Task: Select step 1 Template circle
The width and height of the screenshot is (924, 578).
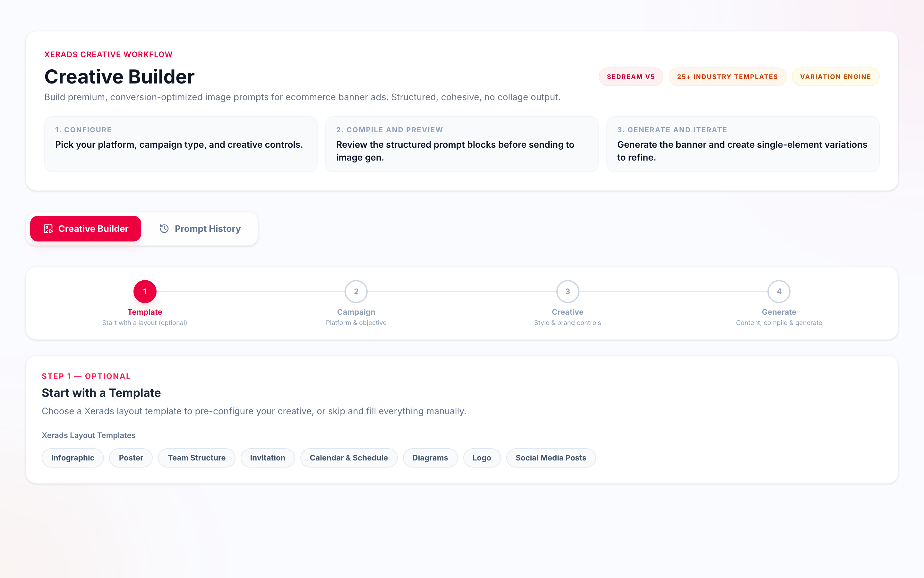Action: click(x=145, y=291)
